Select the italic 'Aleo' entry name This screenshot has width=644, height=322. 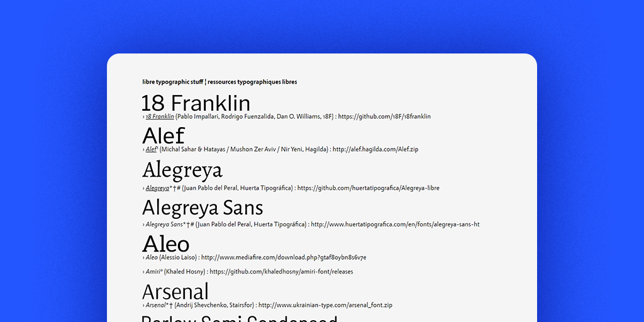click(x=152, y=257)
